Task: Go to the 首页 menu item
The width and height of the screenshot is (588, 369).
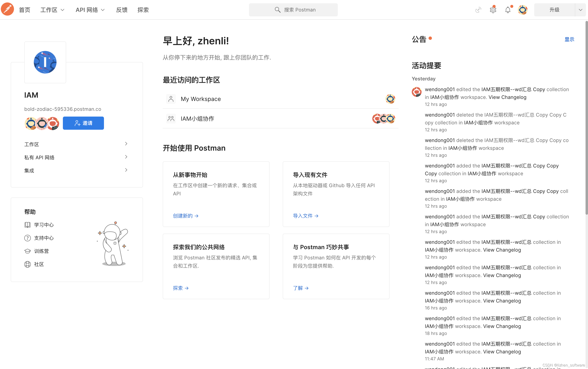Action: pyautogui.click(x=24, y=10)
